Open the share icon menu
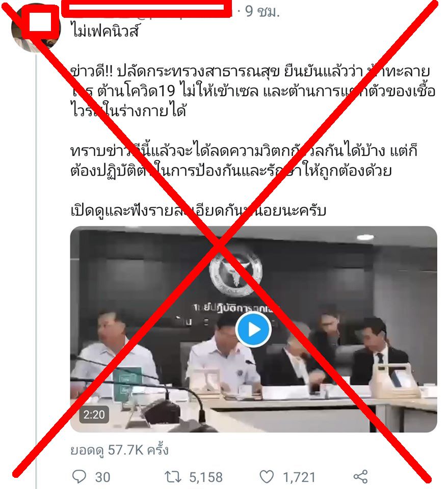Viewport: 448px width, 489px height. pyautogui.click(x=360, y=477)
